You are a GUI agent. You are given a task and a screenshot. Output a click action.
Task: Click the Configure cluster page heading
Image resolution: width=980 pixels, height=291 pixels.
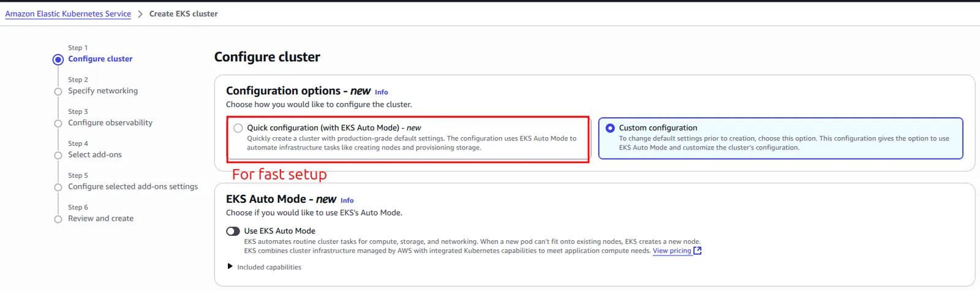pos(267,57)
